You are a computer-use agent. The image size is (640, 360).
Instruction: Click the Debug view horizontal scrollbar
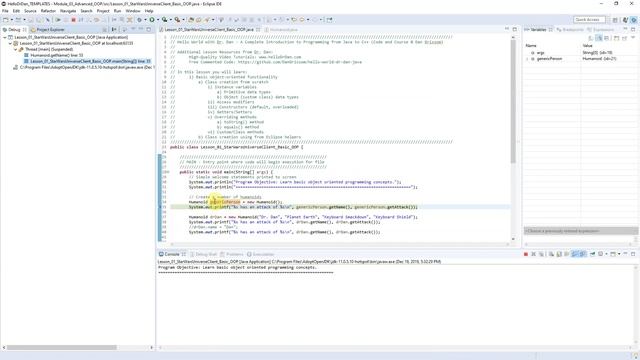tap(61, 347)
